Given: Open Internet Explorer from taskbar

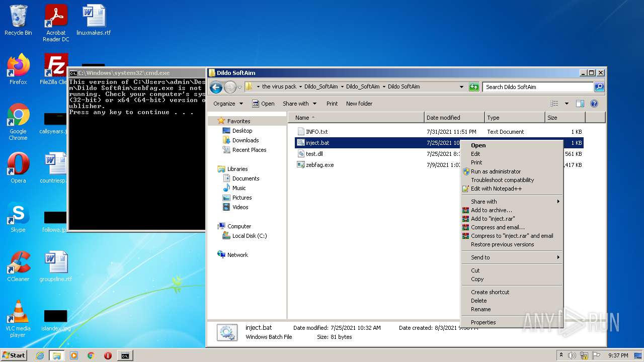Looking at the screenshot, I should click(x=40, y=355).
